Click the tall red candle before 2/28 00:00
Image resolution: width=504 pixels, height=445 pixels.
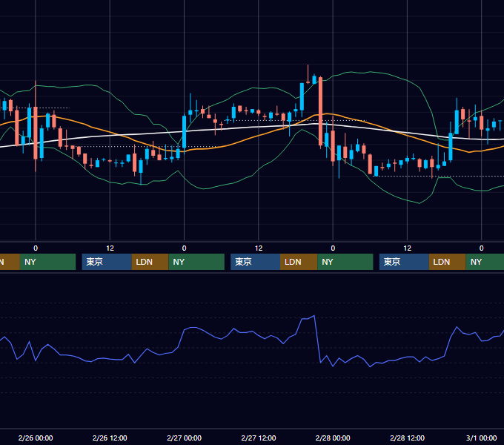click(320, 111)
